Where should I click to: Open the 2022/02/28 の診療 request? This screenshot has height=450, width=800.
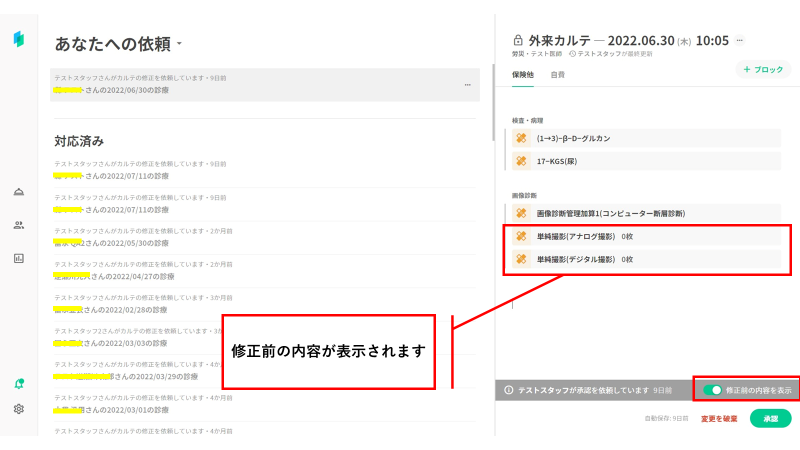[265, 304]
